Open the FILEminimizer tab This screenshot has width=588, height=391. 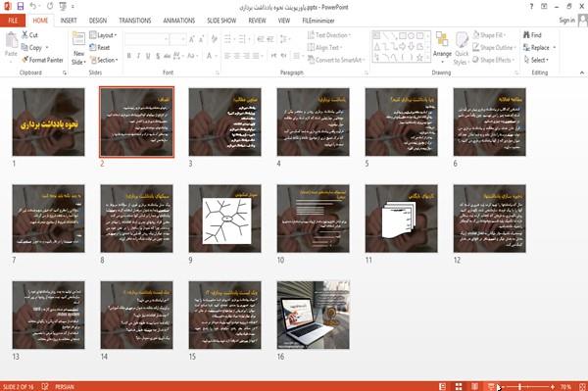[318, 21]
